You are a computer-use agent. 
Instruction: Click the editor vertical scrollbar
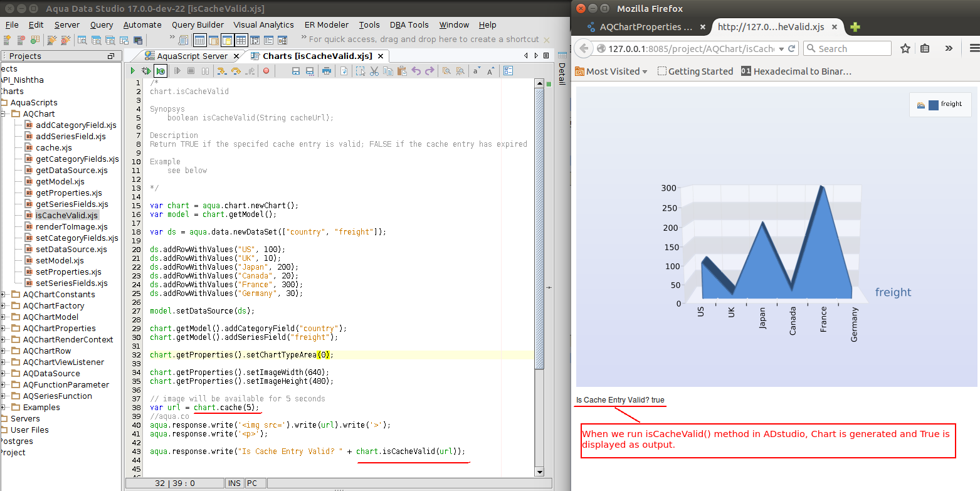538,276
